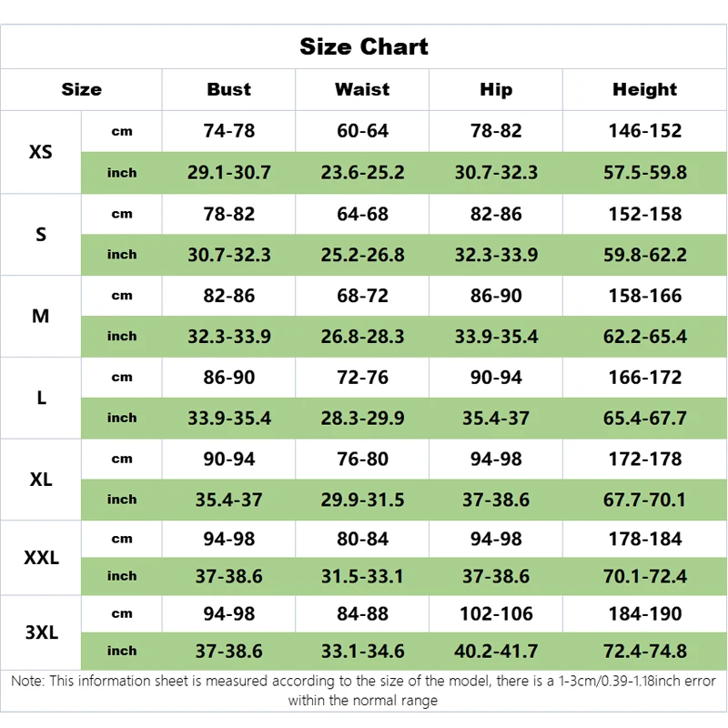The image size is (728, 728).
Task: Click S waist inch value 25.2-26.8
Action: 362,255
